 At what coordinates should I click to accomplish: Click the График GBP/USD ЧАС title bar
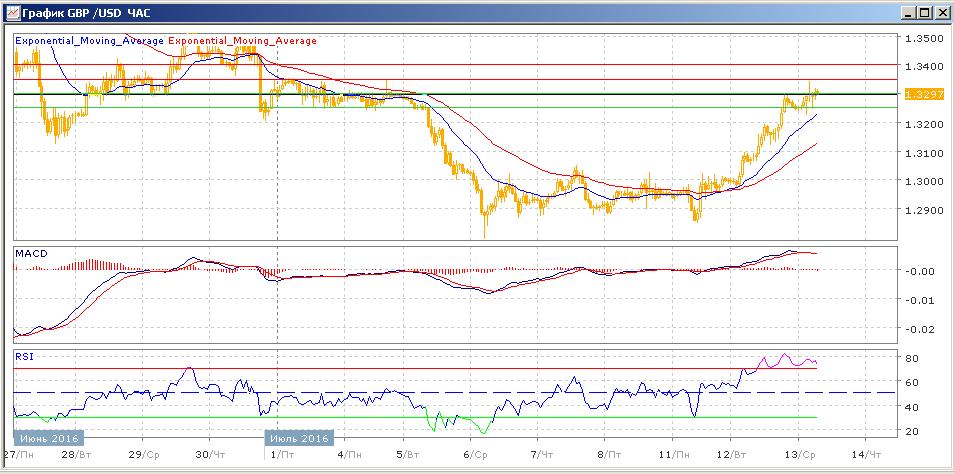click(400, 12)
